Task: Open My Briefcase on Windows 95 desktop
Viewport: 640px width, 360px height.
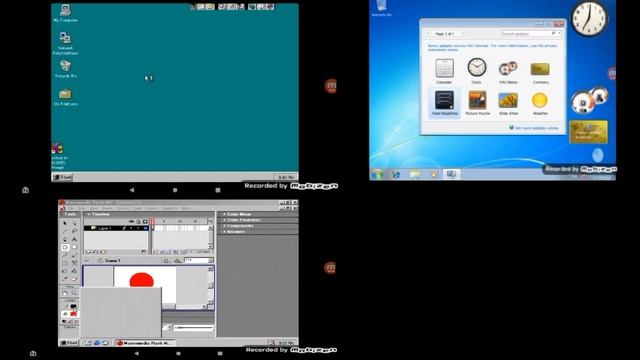Action: click(65, 97)
